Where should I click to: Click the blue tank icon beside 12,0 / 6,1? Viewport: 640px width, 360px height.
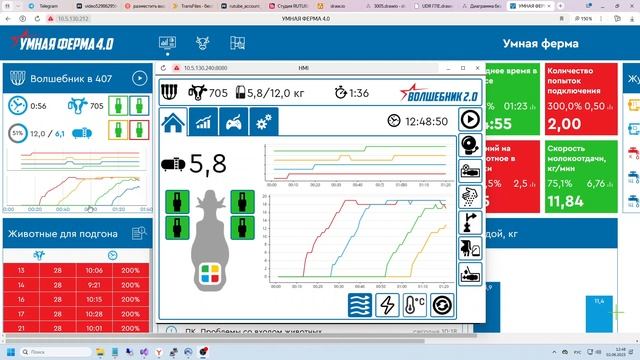click(82, 133)
